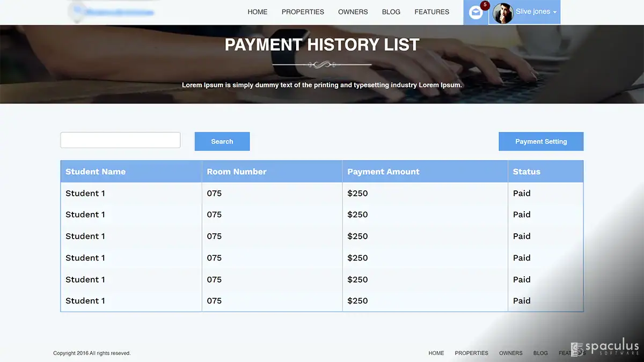Sort by Student Name column header
The width and height of the screenshot is (644, 362).
96,172
